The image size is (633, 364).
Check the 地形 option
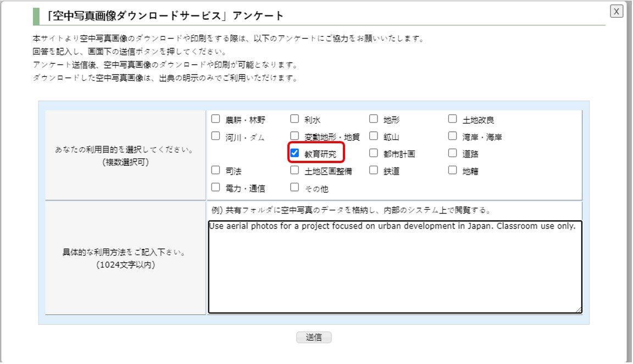373,117
